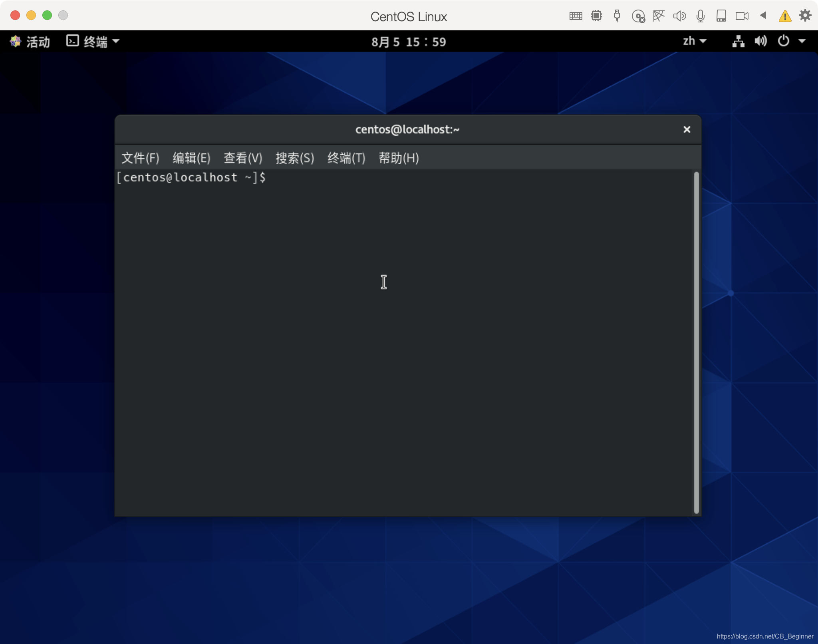Click the macOS green fullscreen button
The image size is (818, 644).
[x=47, y=15]
